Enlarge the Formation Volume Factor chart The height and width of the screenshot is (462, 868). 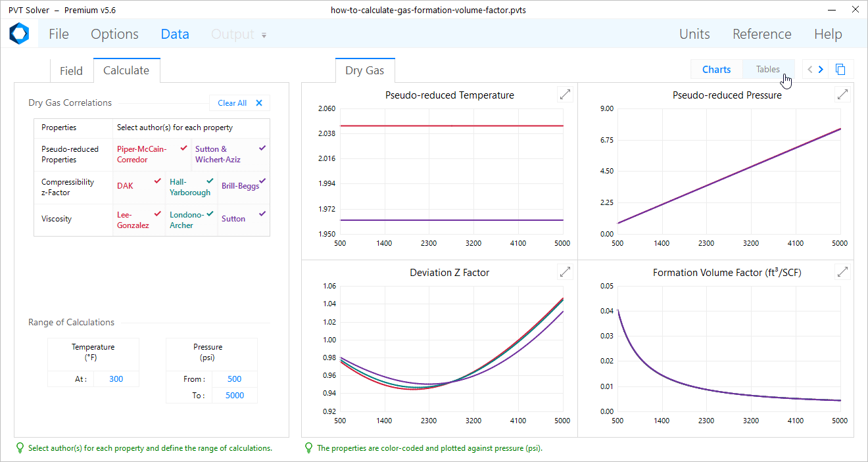click(x=842, y=271)
